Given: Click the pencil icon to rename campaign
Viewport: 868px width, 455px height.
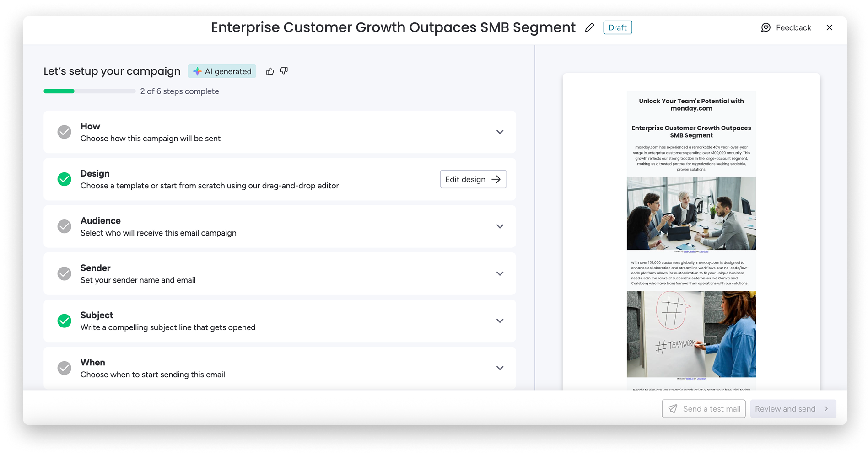Looking at the screenshot, I should tap(589, 27).
